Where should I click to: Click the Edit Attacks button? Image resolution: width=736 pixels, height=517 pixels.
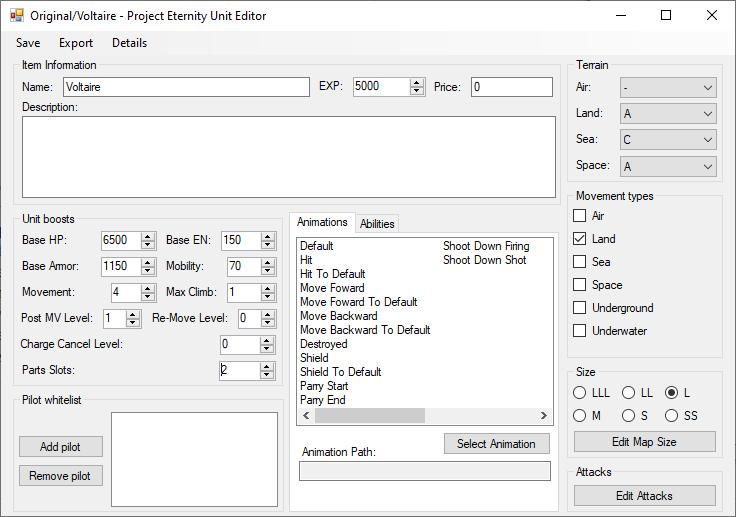(644, 496)
